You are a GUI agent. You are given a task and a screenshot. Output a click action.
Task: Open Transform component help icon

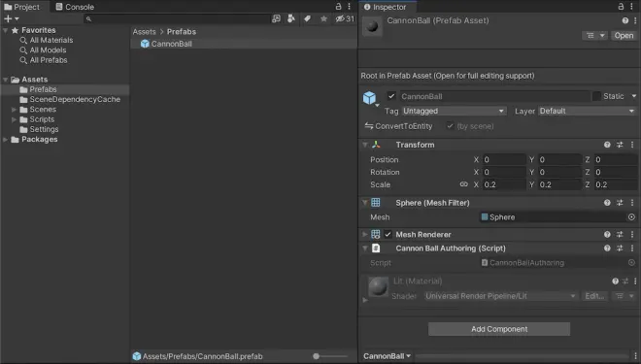[607, 145]
